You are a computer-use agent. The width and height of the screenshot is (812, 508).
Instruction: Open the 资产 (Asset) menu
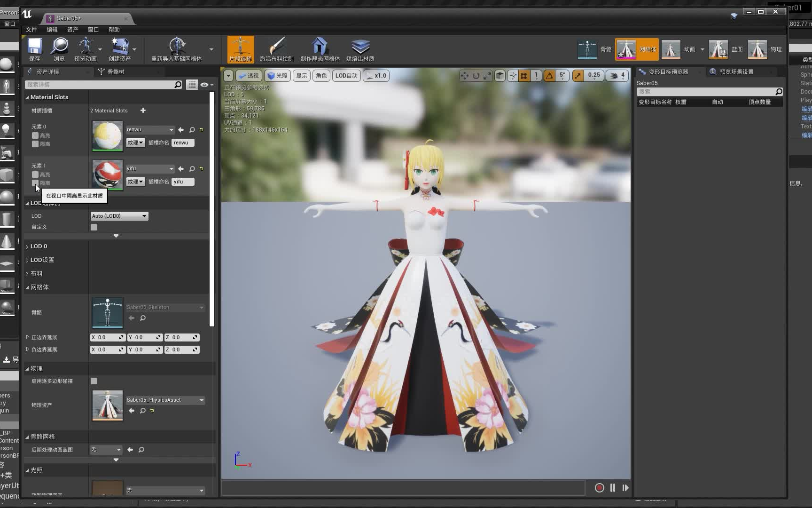(73, 30)
